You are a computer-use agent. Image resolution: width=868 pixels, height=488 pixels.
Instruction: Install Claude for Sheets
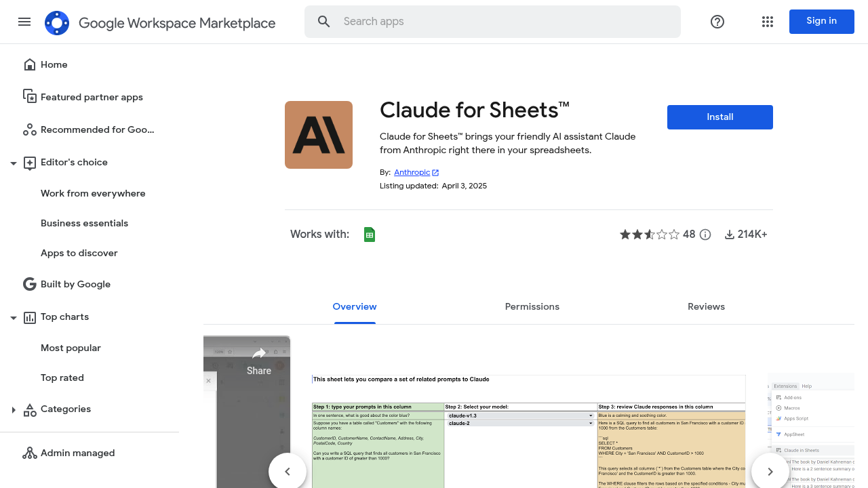point(719,117)
